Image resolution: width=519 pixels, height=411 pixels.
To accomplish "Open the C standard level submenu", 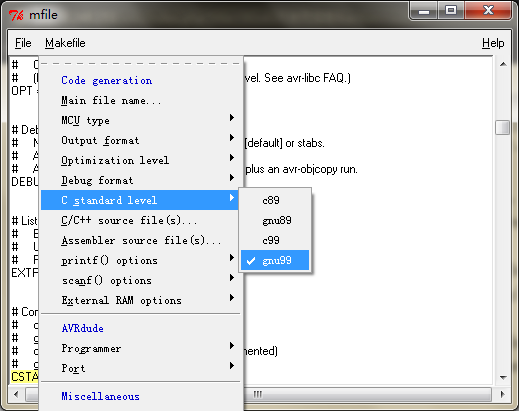I will pos(140,200).
